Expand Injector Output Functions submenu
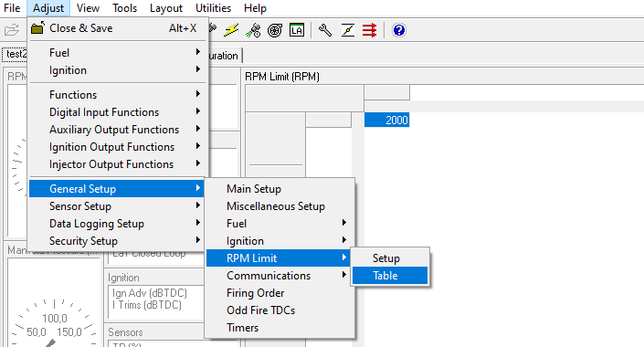This screenshot has height=347, width=644. [118, 164]
